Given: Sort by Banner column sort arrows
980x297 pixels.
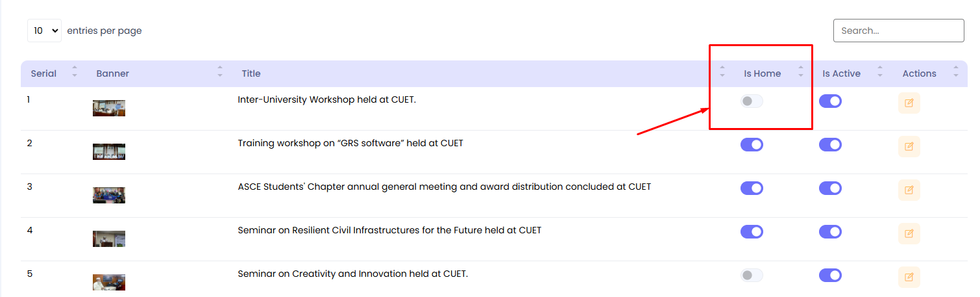Looking at the screenshot, I should point(219,71).
